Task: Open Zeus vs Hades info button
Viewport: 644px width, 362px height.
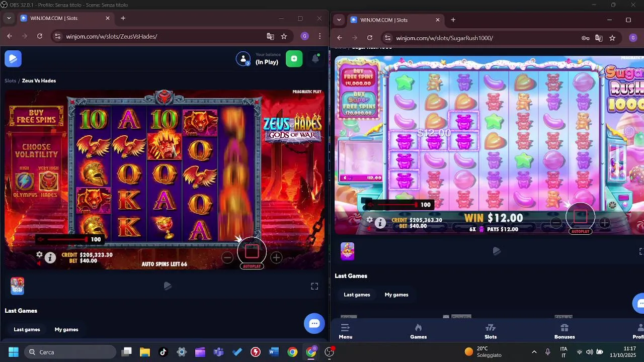Action: coord(50,258)
